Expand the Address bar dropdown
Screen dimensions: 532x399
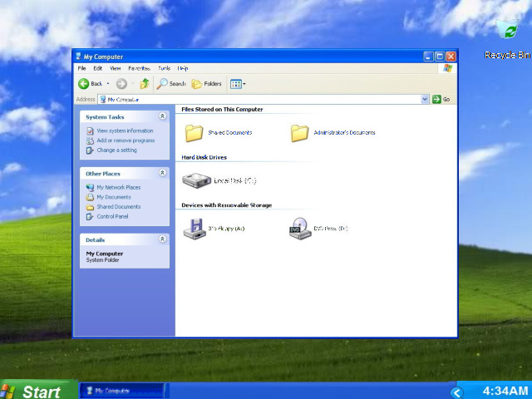coord(425,99)
